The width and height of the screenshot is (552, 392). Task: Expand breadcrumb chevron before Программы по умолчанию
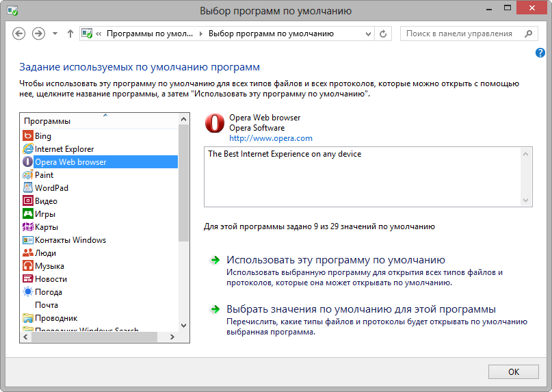[100, 34]
